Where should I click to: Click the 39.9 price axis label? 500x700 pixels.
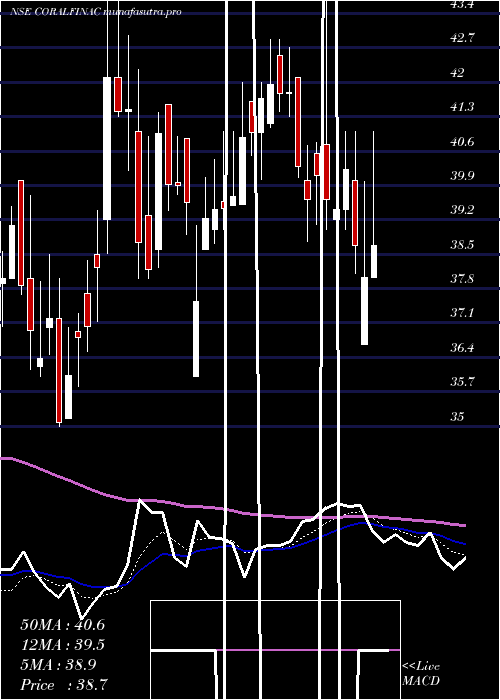463,175
